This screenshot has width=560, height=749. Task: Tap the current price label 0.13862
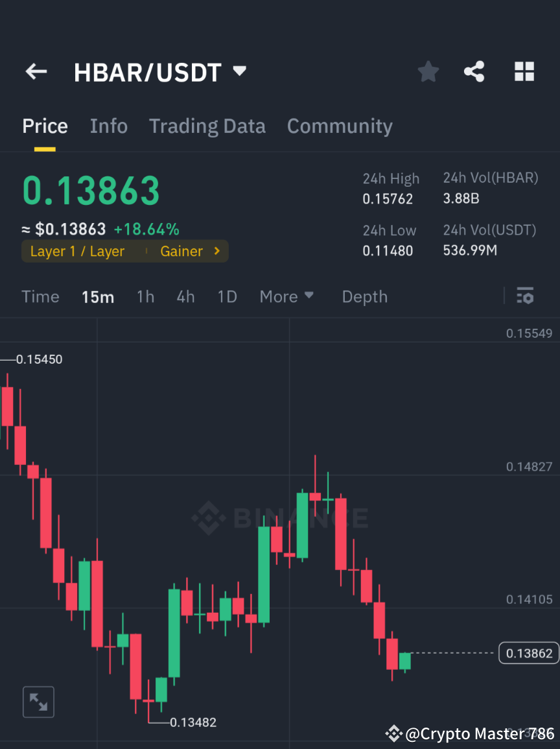coord(528,654)
